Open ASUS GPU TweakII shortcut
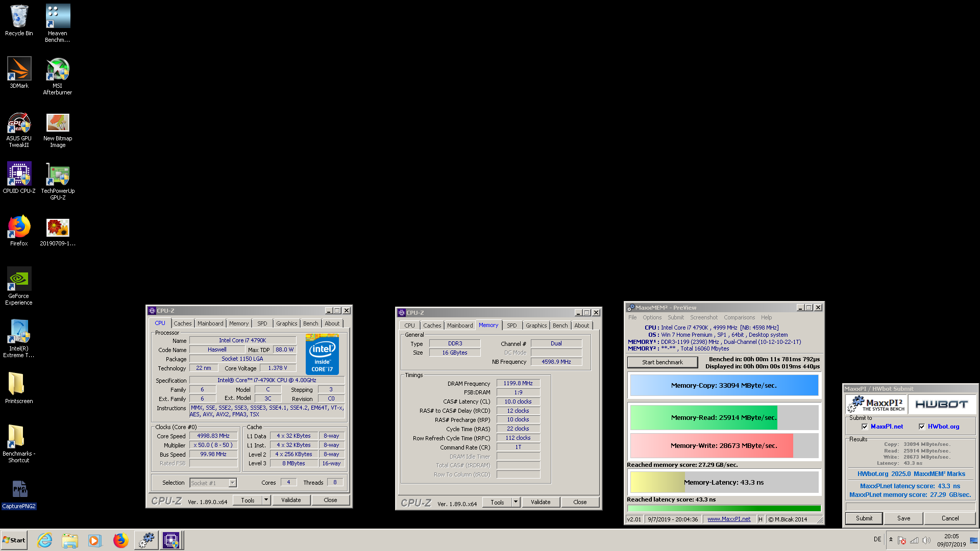Image resolution: width=980 pixels, height=551 pixels. (x=19, y=130)
